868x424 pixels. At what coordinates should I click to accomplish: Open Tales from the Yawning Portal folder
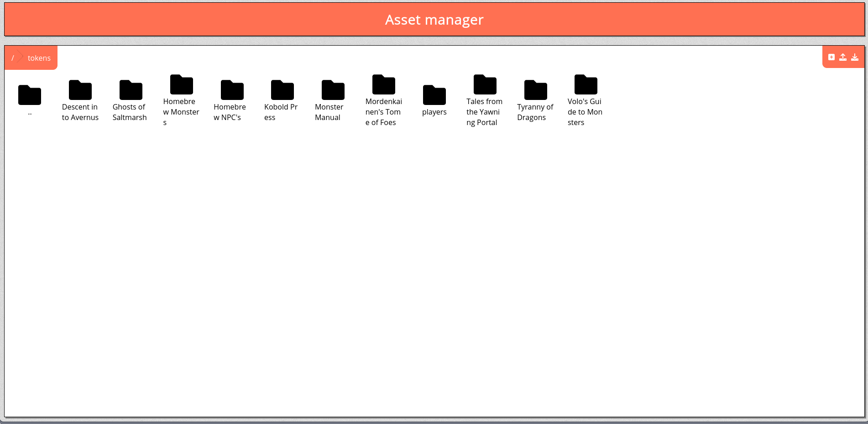click(x=485, y=84)
